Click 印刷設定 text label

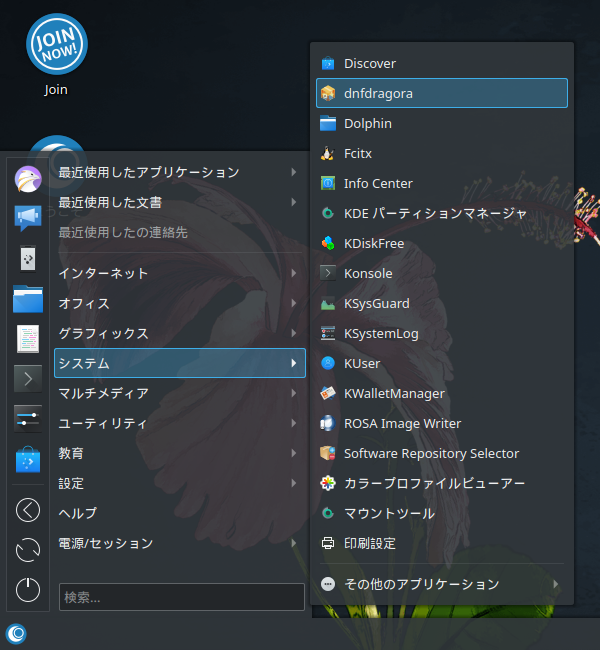[x=370, y=543]
